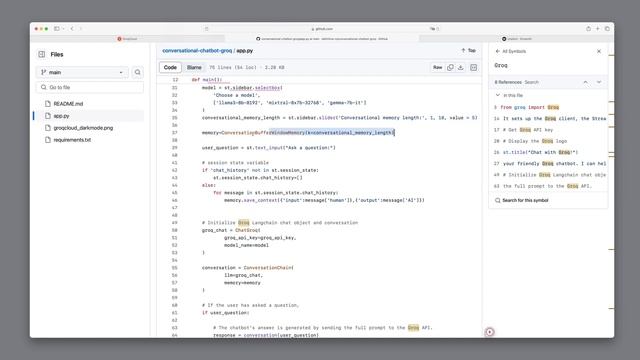The width and height of the screenshot is (640, 360).
Task: Copy raw file contents icon
Action: pos(450,67)
